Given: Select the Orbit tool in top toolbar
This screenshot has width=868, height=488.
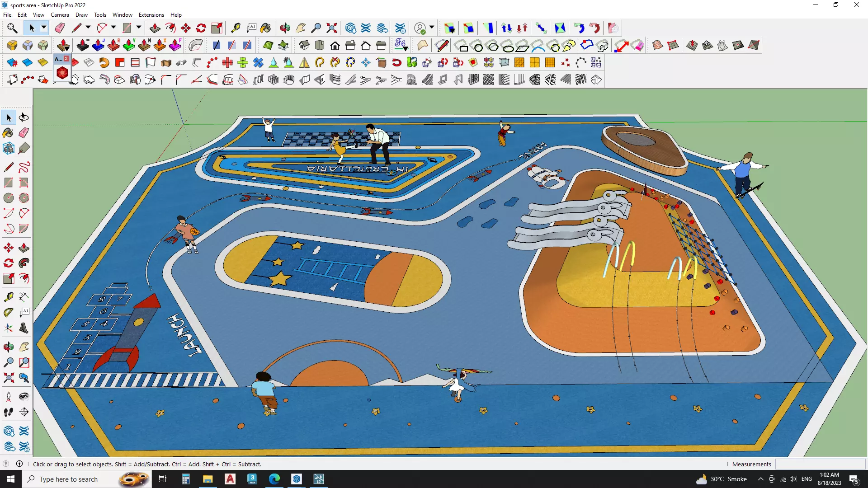Looking at the screenshot, I should point(285,28).
